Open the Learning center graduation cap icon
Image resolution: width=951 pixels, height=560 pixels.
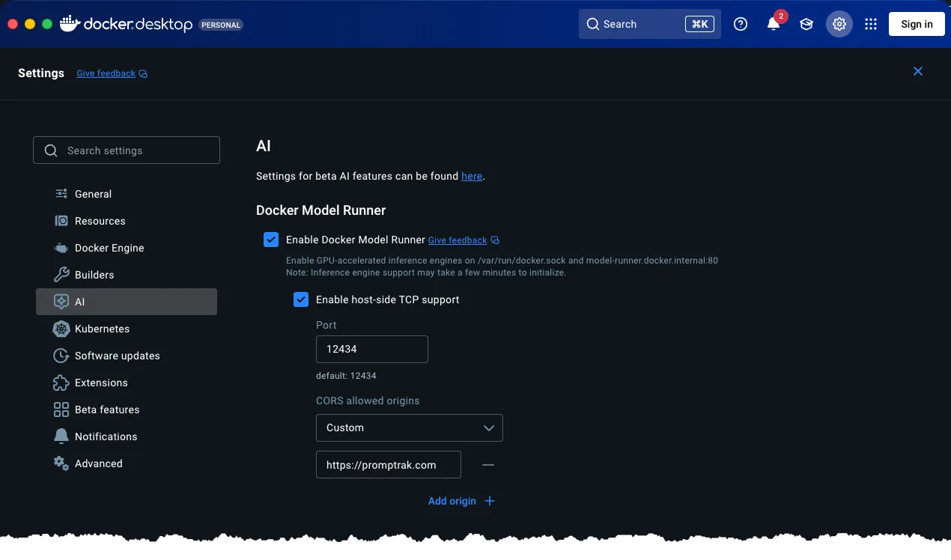coord(806,24)
